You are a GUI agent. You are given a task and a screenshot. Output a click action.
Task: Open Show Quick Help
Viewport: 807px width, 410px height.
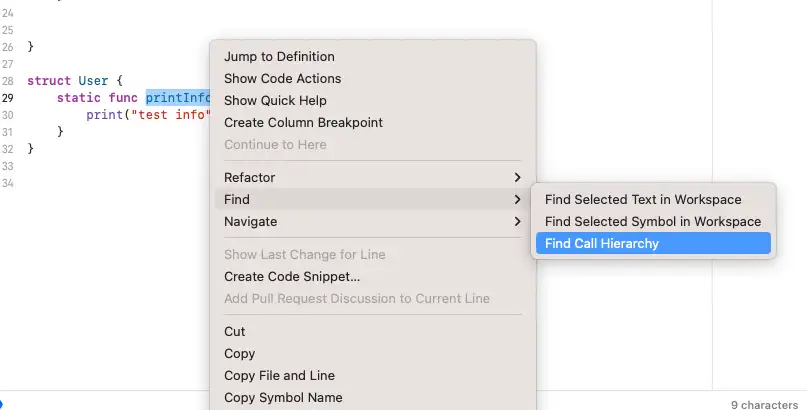(x=275, y=101)
